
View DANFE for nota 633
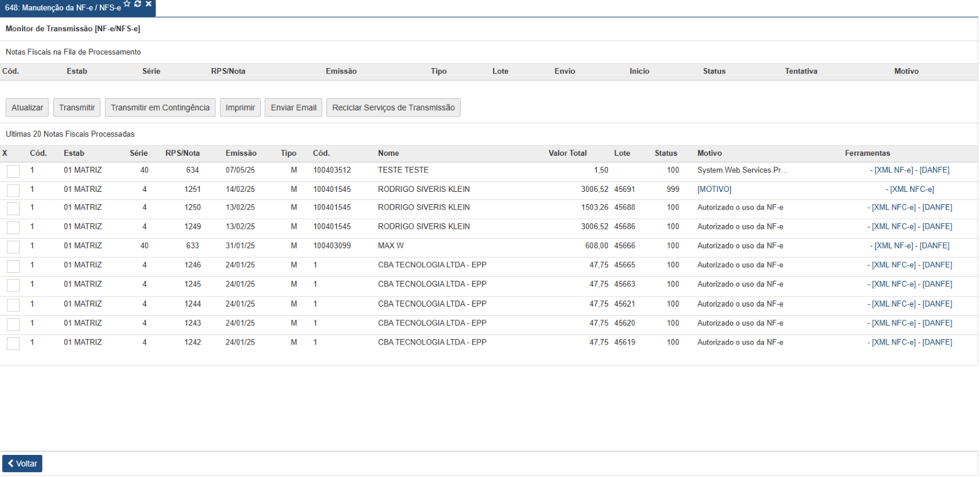[935, 246]
